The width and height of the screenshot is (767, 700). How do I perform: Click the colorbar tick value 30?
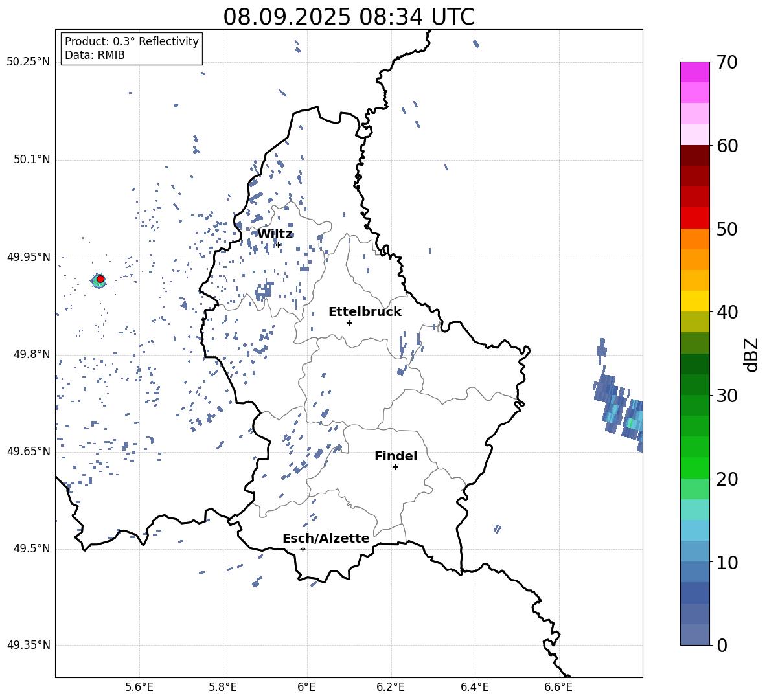pos(727,396)
